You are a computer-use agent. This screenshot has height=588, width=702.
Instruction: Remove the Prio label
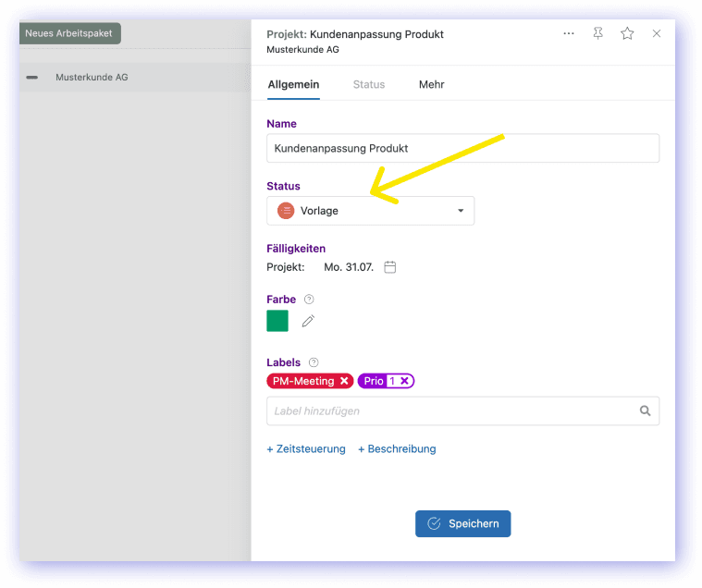click(404, 381)
